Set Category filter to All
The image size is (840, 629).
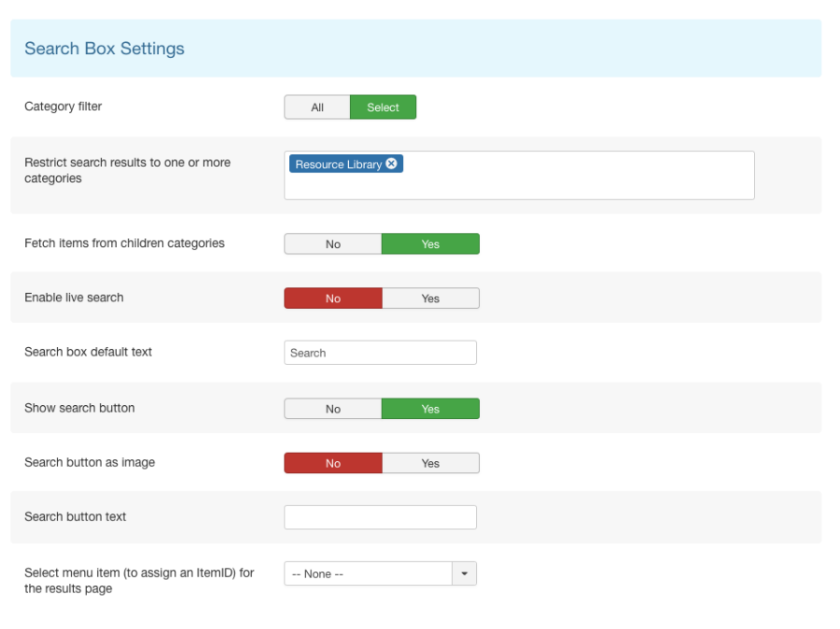click(x=317, y=107)
